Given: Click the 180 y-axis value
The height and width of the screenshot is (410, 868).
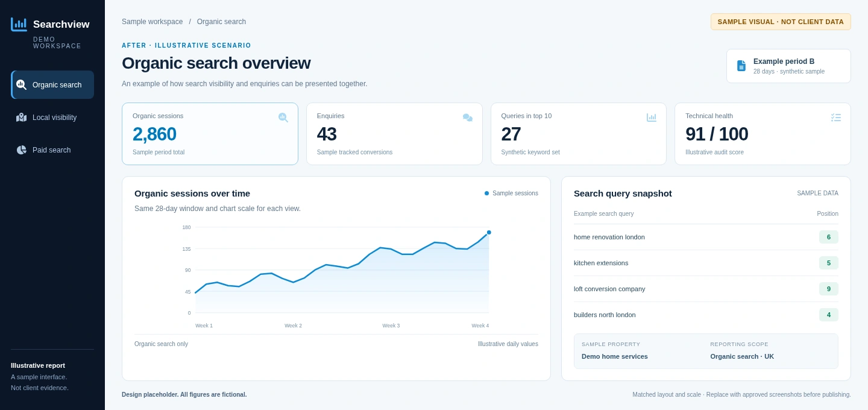Looking at the screenshot, I should 186,227.
